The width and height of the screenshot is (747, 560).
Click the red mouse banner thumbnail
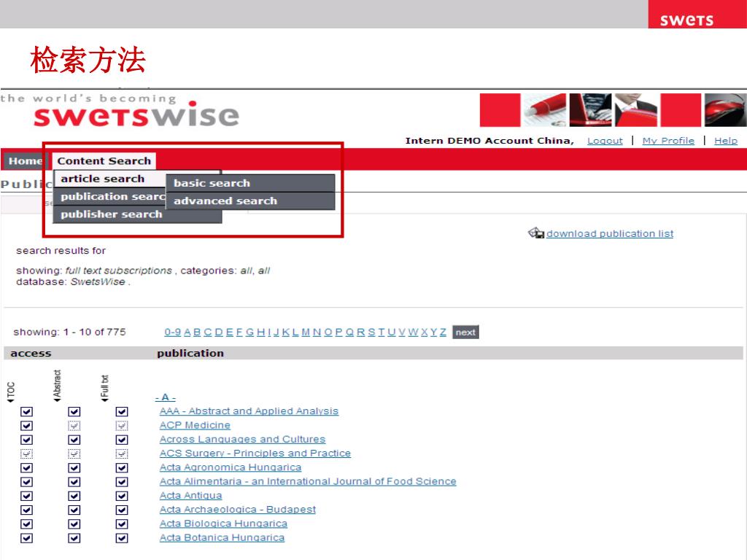click(726, 110)
